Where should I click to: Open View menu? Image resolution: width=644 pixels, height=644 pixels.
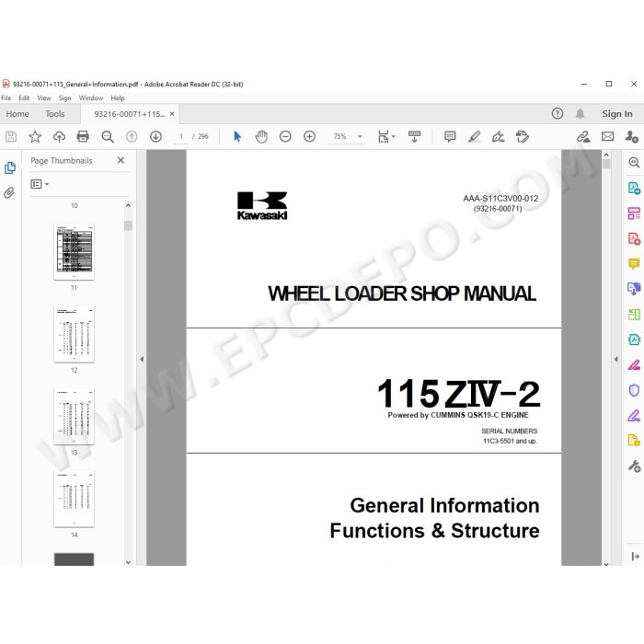[x=44, y=98]
